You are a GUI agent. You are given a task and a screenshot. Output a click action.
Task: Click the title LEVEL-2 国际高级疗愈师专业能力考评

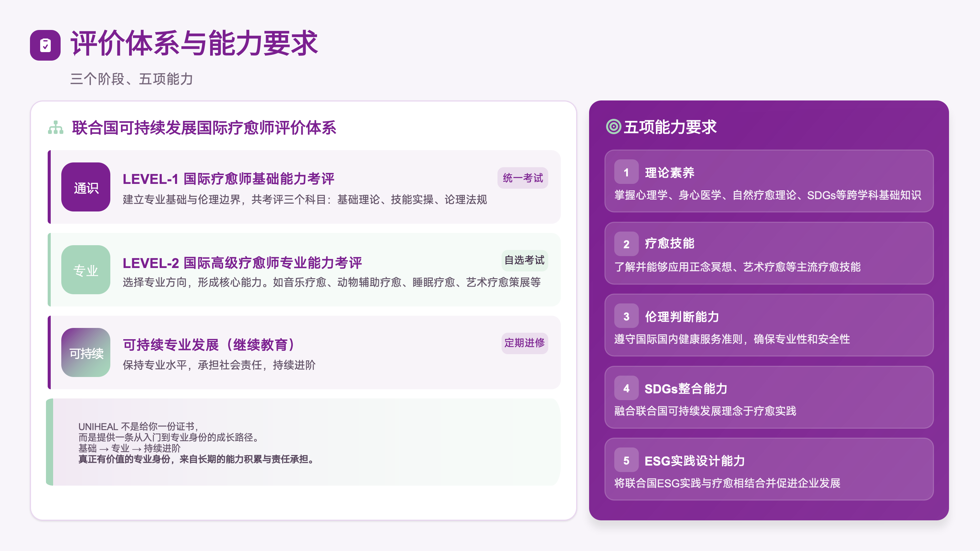click(242, 263)
